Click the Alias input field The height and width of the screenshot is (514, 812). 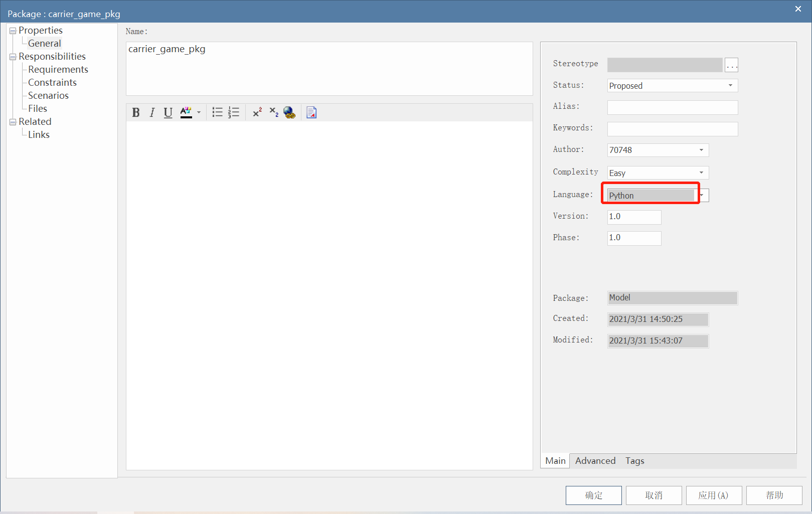click(673, 107)
